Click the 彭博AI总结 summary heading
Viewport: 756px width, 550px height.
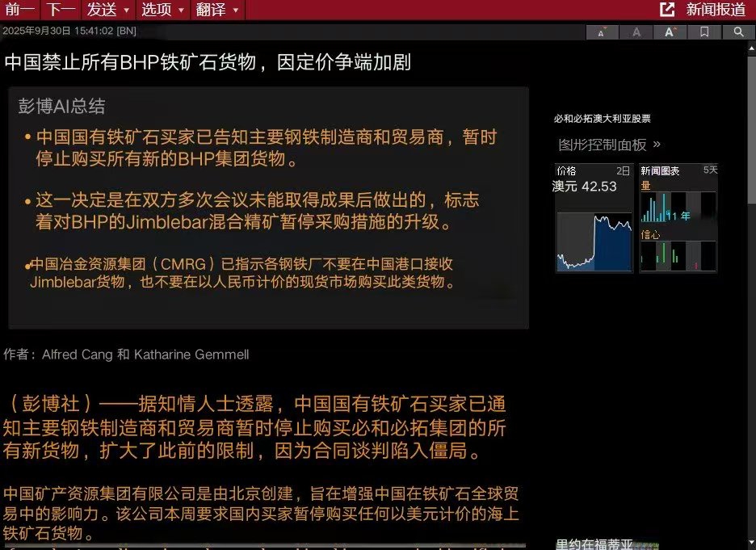[61, 107]
